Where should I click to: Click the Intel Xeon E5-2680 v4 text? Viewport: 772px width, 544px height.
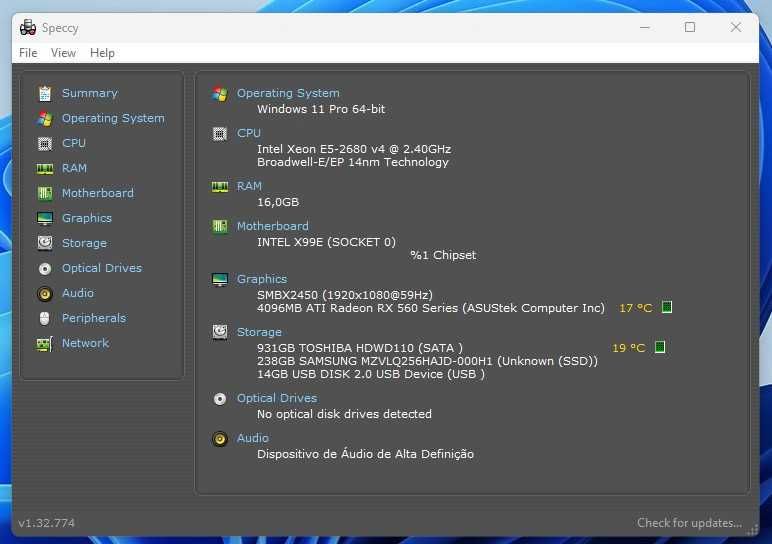pyautogui.click(x=354, y=149)
